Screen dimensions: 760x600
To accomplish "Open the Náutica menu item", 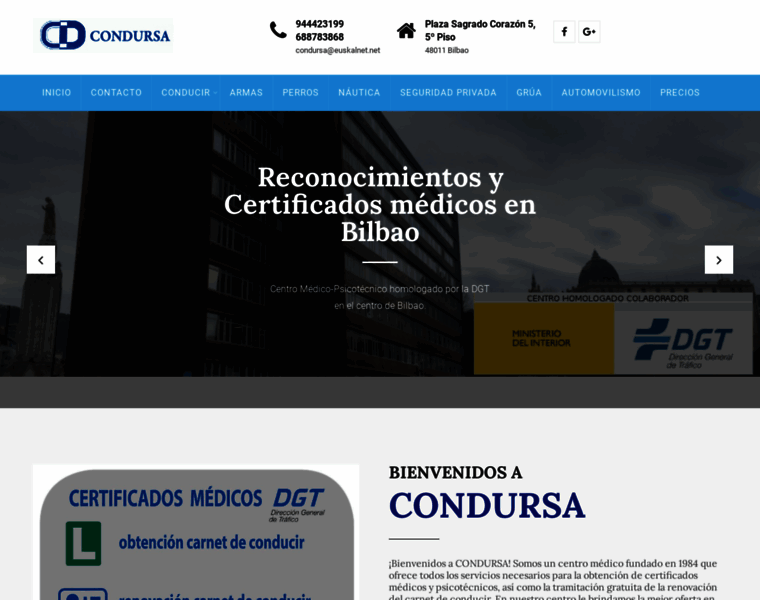I will (359, 93).
